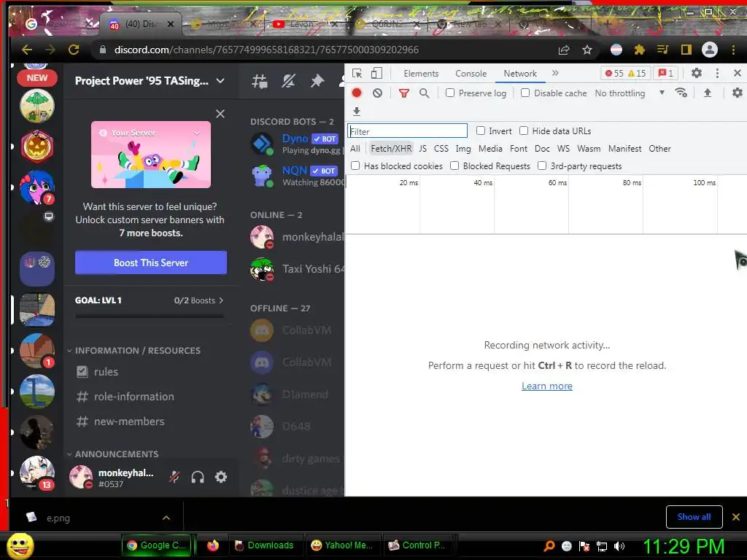Open the Chrome three-dot main menu
This screenshot has height=560, width=747.
tap(733, 50)
